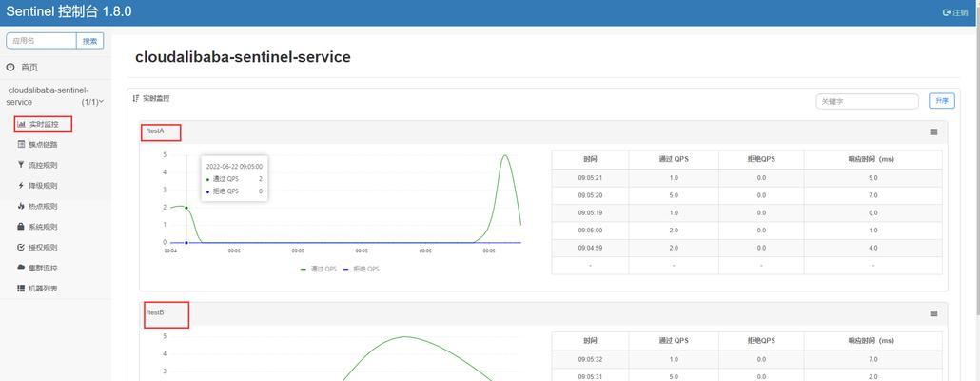Image resolution: width=980 pixels, height=381 pixels.
Task: Click 响应时间 (ms) column header in /testB table
Action: (x=873, y=341)
